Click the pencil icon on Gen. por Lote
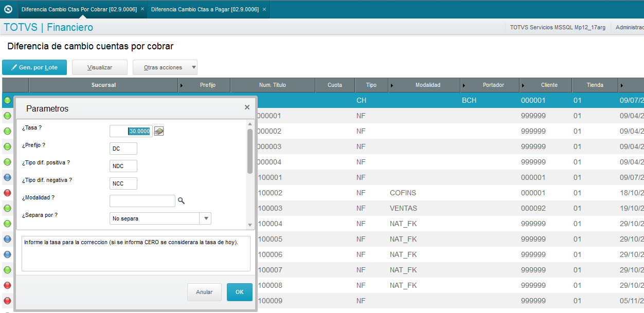The image size is (644, 313). pyautogui.click(x=14, y=68)
